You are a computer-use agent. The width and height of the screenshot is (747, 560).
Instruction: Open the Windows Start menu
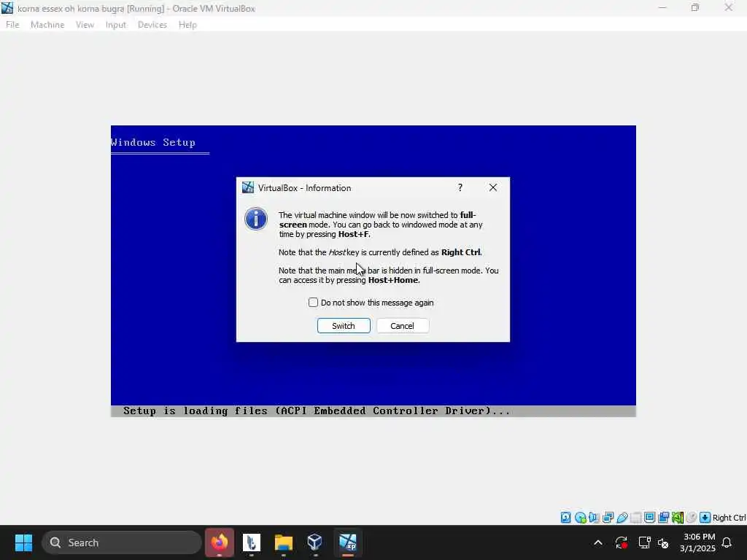pos(23,542)
